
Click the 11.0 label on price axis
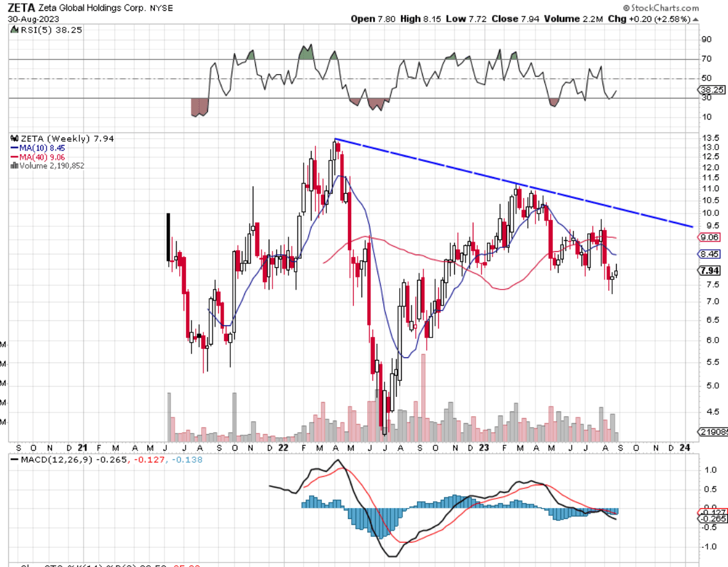click(711, 189)
